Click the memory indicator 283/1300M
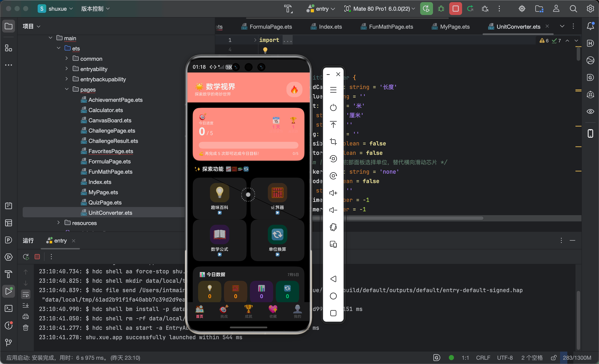Image resolution: width=599 pixels, height=364 pixels. (577, 358)
